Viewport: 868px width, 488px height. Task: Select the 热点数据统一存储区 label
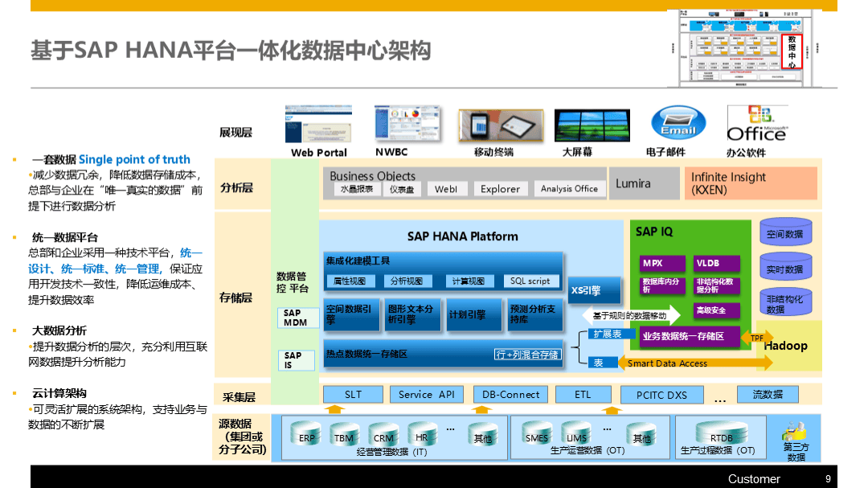pyautogui.click(x=366, y=354)
